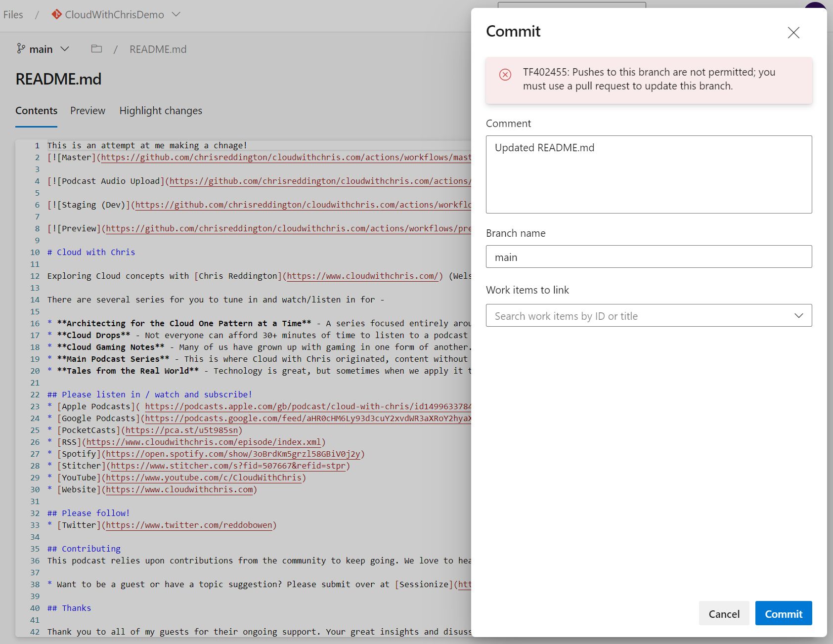Select the Contents tab
This screenshot has height=644, width=833.
[36, 111]
